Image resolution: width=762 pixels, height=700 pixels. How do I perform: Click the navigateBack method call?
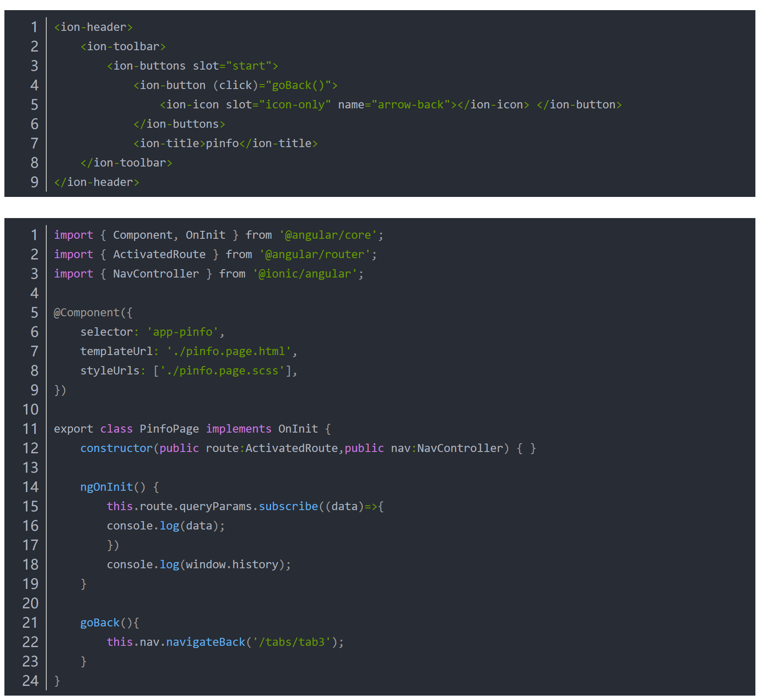point(205,642)
